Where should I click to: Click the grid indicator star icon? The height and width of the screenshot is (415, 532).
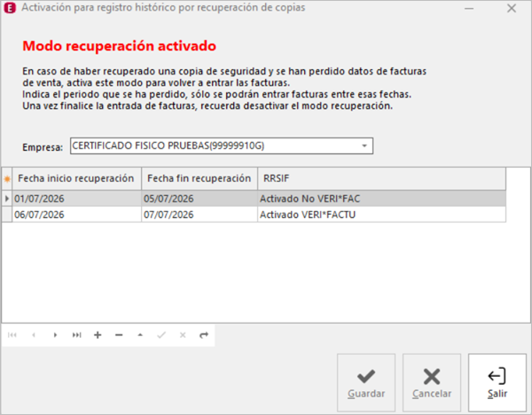[7, 178]
